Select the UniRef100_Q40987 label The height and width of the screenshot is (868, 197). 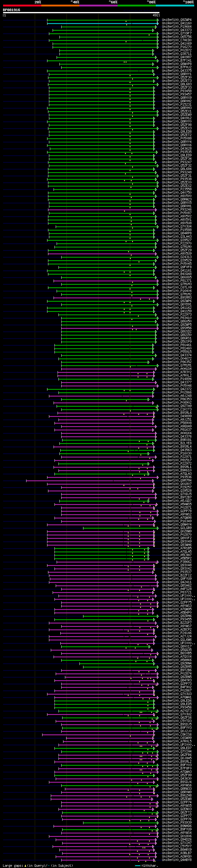point(177,57)
